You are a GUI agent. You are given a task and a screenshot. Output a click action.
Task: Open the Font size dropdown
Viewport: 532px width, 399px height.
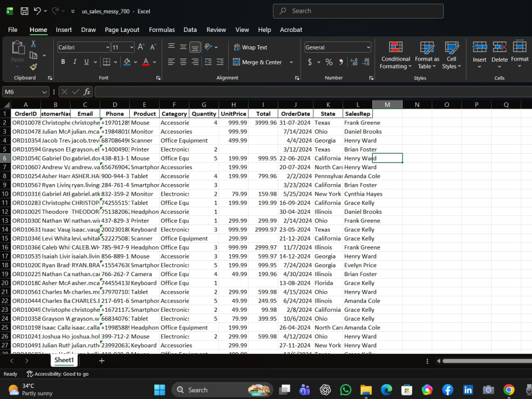(x=131, y=47)
